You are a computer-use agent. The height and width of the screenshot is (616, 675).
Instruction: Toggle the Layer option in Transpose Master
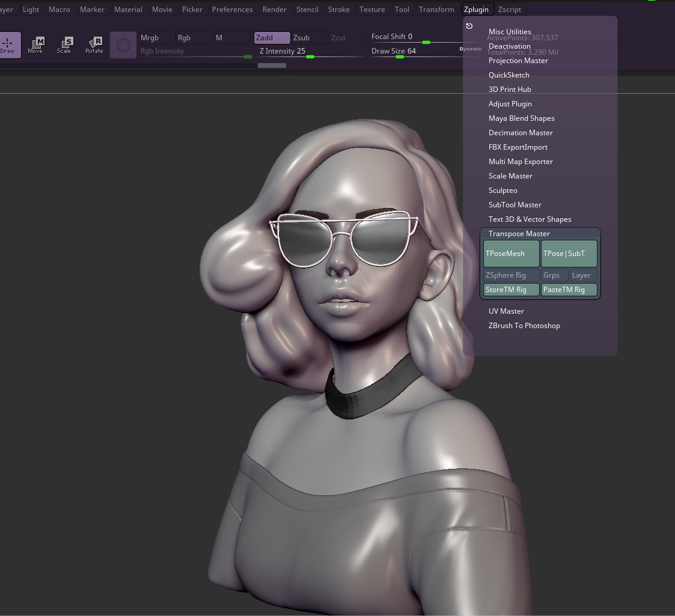coord(583,275)
